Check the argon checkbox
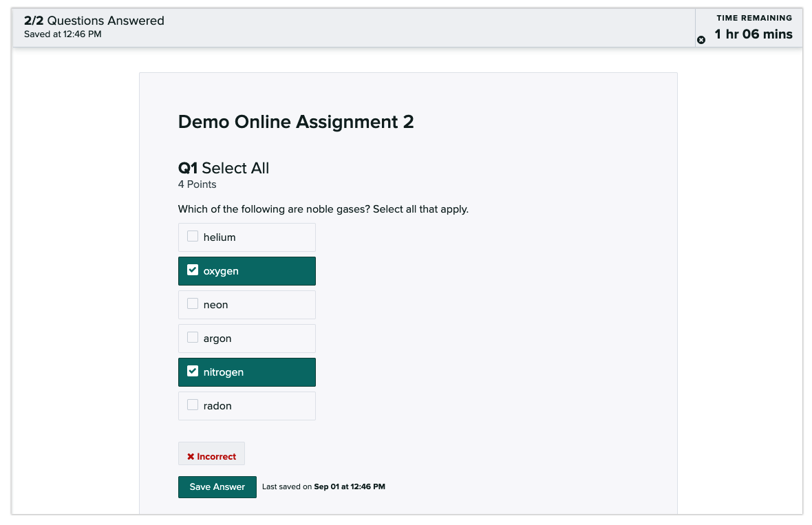The height and width of the screenshot is (525, 812). coord(192,337)
